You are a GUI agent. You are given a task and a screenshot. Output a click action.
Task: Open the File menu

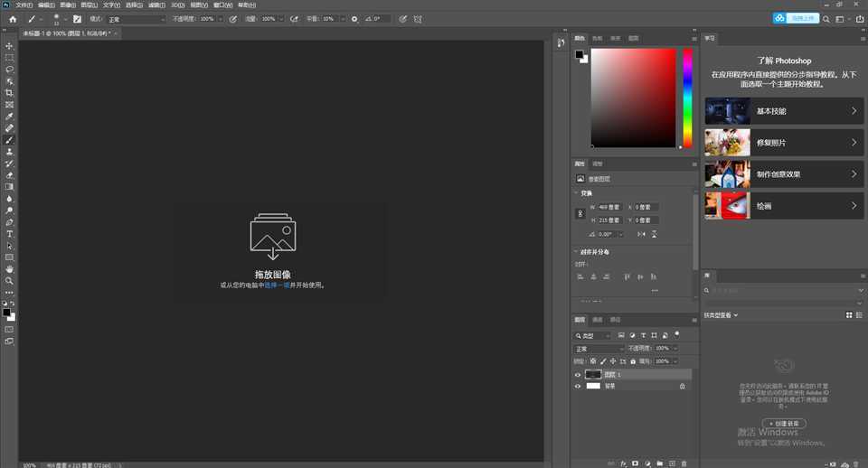click(24, 5)
